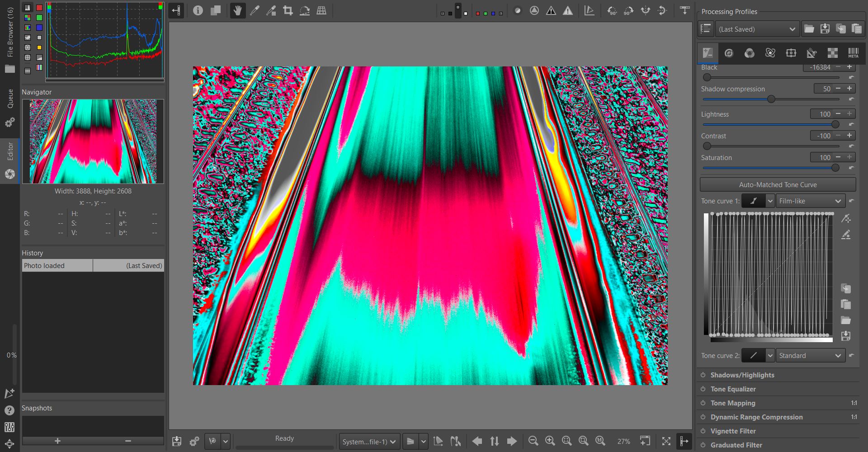Toggle profile fill mode button

705,29
